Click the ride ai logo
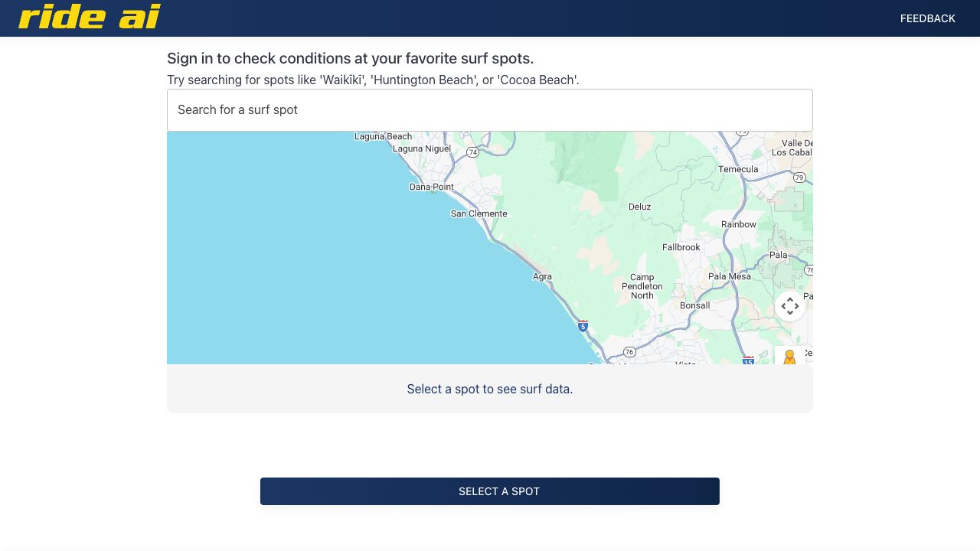 [x=90, y=18]
